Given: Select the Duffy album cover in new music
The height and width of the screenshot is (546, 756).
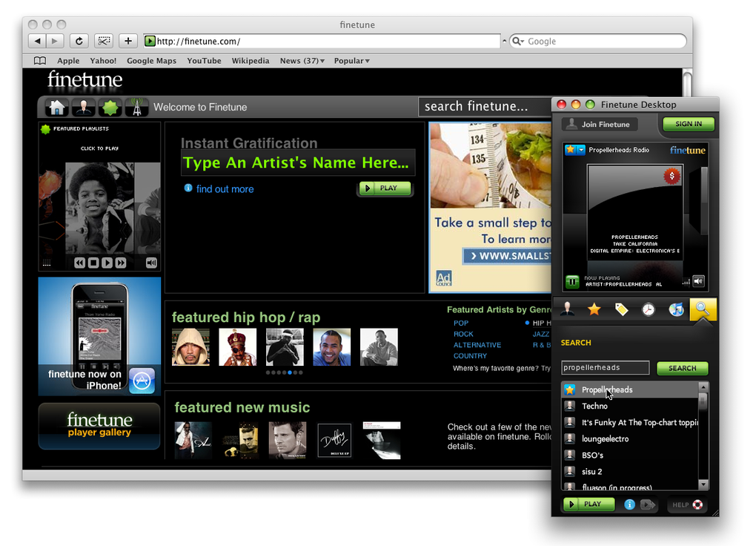Looking at the screenshot, I should tap(334, 440).
